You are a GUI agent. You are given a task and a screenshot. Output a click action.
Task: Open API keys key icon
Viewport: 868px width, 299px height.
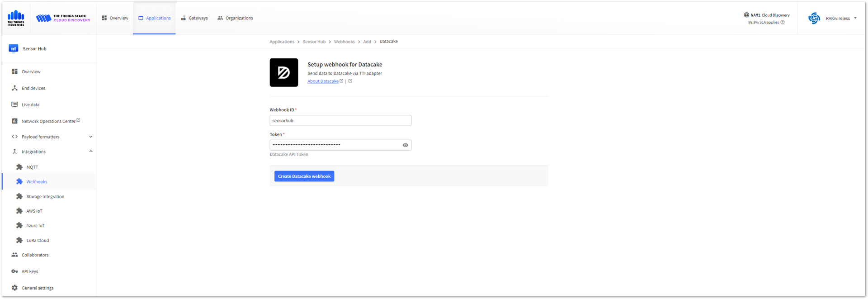(x=14, y=271)
